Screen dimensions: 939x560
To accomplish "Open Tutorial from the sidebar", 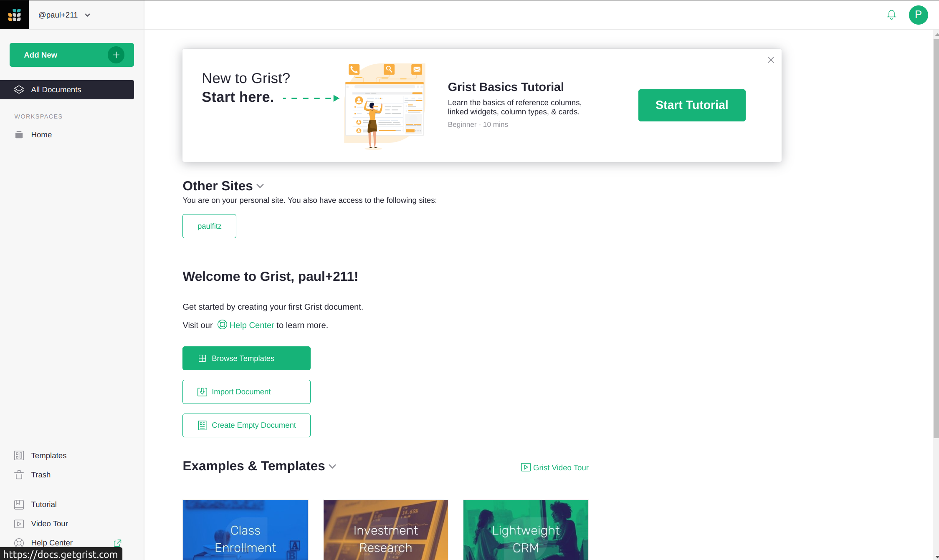I will coord(43,505).
